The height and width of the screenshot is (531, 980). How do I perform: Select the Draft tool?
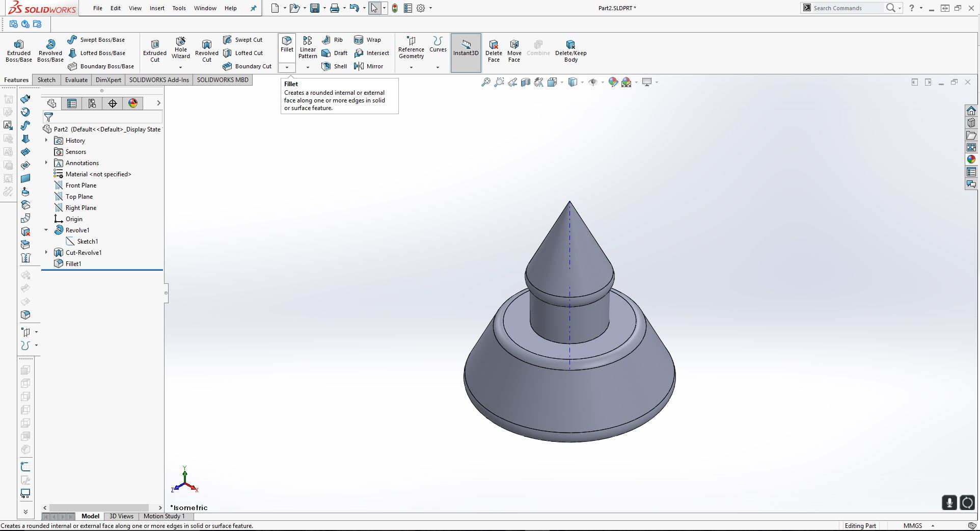pos(335,53)
